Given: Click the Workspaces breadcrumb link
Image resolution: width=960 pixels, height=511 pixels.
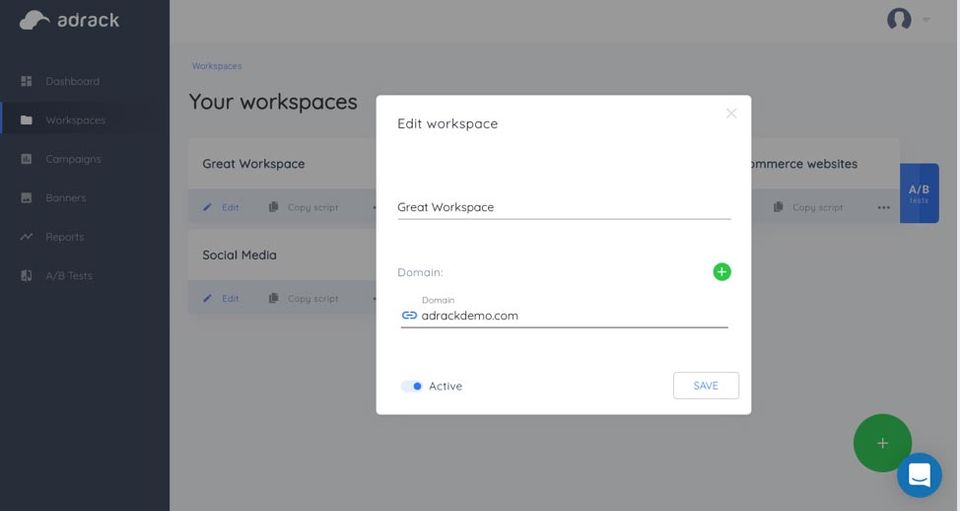Looking at the screenshot, I should tap(217, 66).
